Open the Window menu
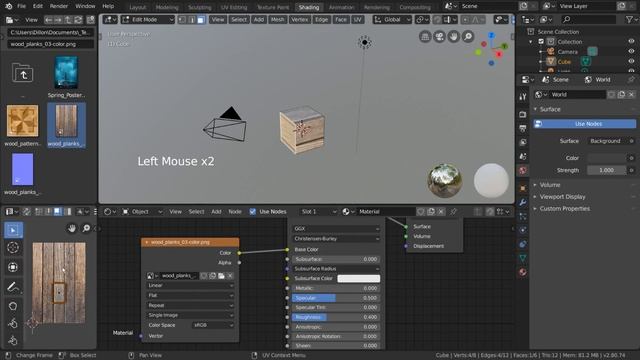 click(x=85, y=6)
